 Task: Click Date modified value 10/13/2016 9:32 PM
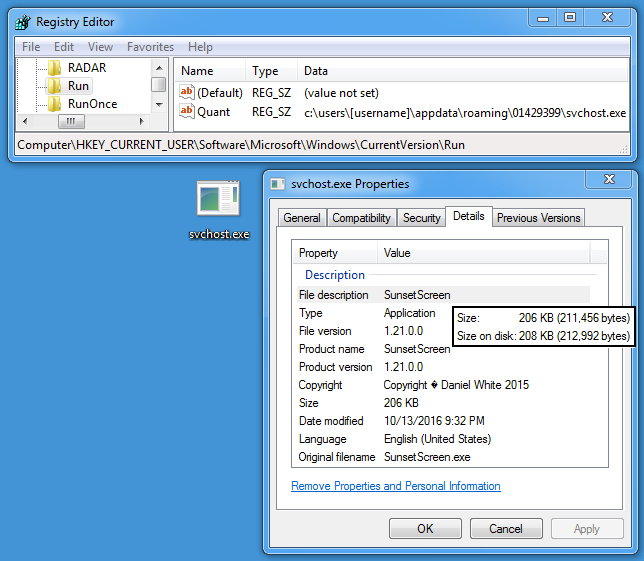coord(434,421)
